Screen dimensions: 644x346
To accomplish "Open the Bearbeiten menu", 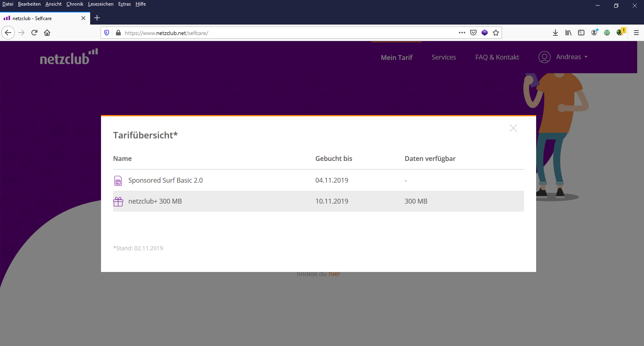I will 29,4.
